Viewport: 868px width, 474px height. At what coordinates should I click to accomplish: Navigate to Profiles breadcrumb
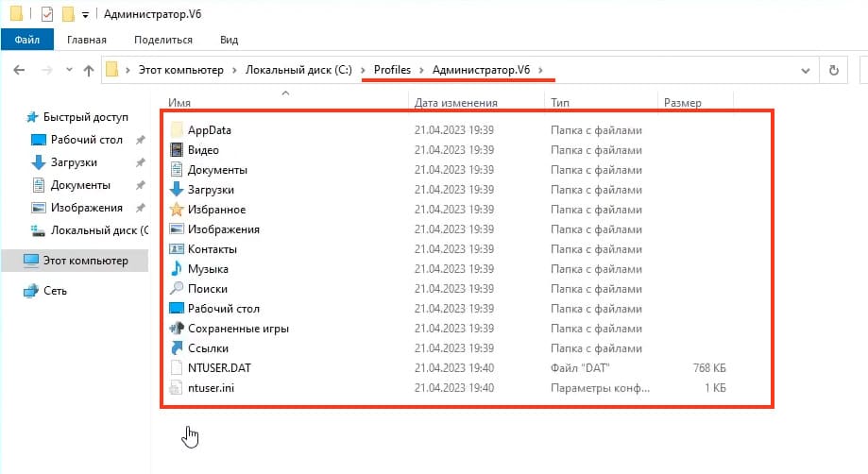coord(393,70)
